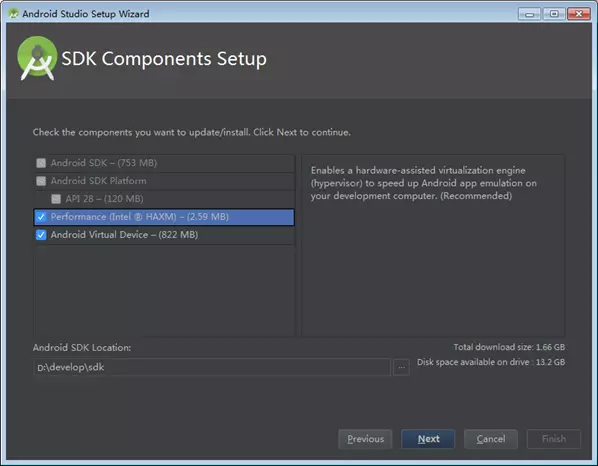Screen dimensions: 598x466
Task: Uncheck Android Virtual Device checkbox
Action: (41, 235)
